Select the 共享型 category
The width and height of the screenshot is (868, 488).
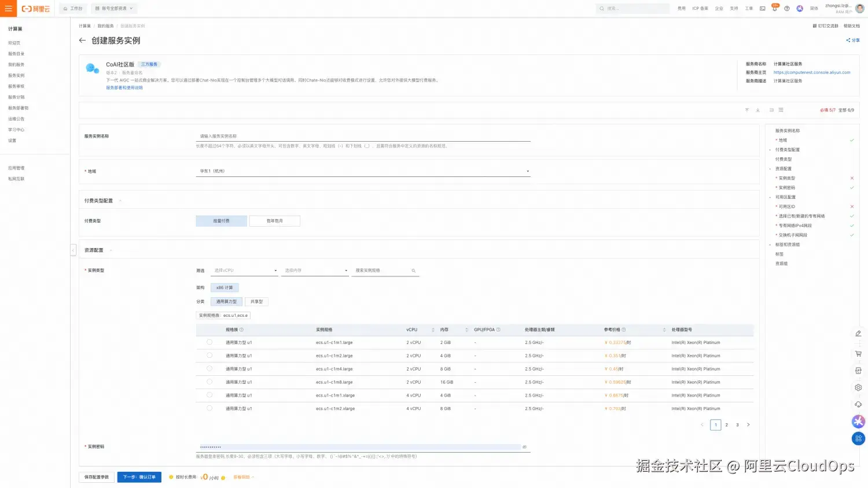(x=257, y=301)
